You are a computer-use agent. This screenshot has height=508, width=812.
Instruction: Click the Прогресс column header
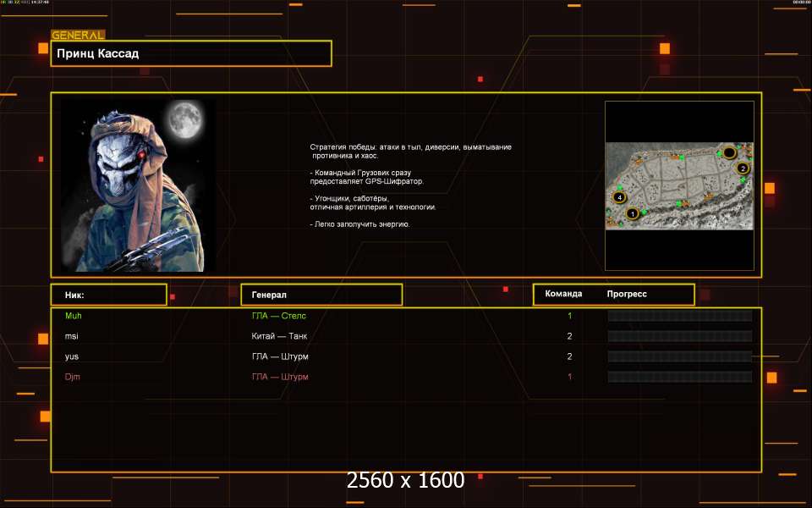[x=627, y=295]
